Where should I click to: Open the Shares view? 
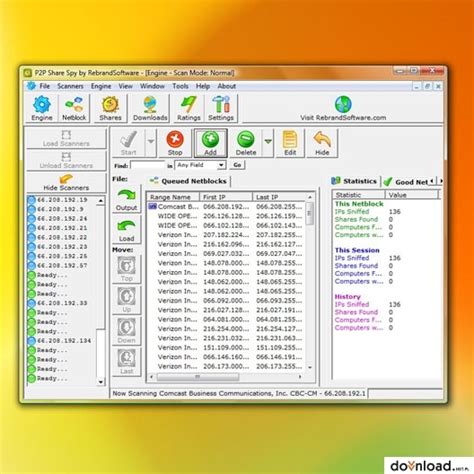pyautogui.click(x=110, y=108)
